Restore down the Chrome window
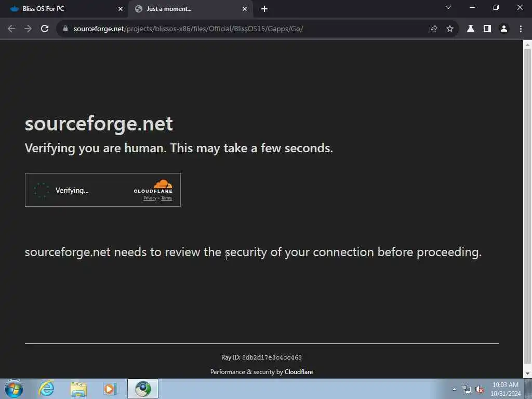 coord(496,7)
